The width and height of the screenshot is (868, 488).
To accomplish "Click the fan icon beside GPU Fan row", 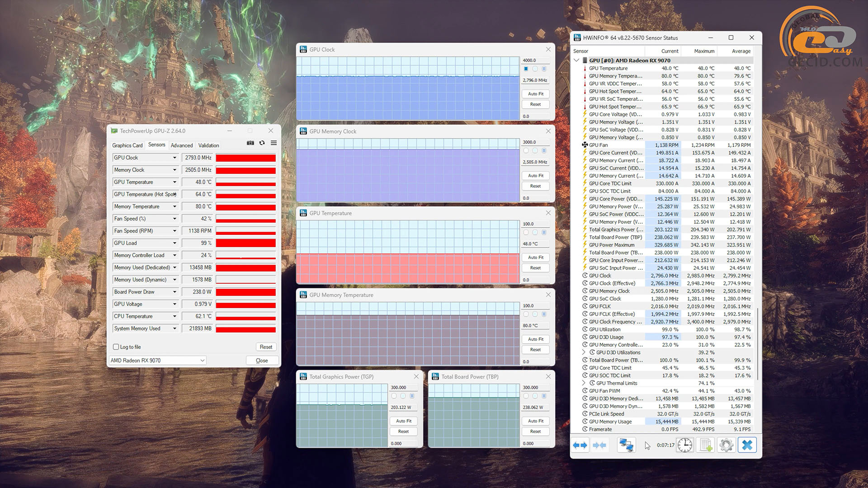I will pyautogui.click(x=585, y=145).
